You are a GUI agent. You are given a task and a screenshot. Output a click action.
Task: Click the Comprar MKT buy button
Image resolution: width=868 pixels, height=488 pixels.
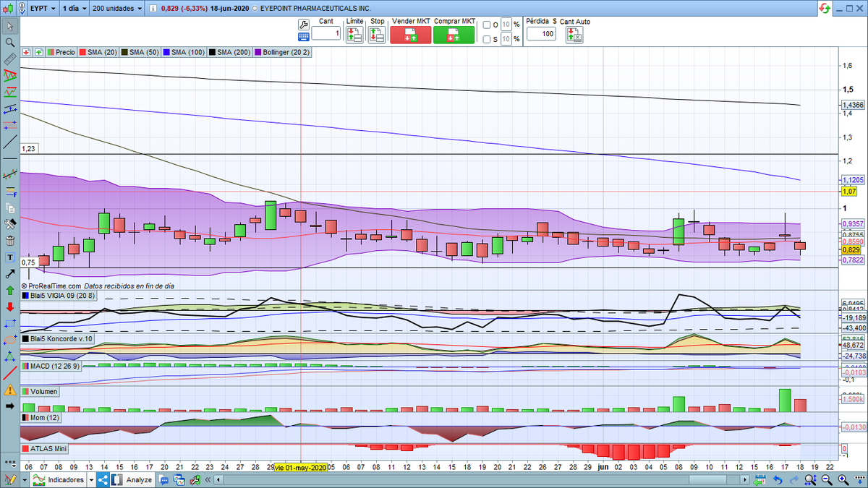454,35
